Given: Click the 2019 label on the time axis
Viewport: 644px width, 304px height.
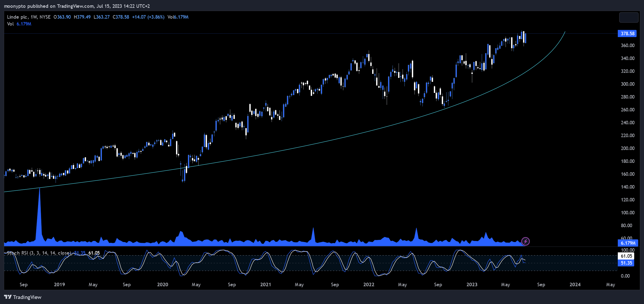Looking at the screenshot, I should click(59, 284).
